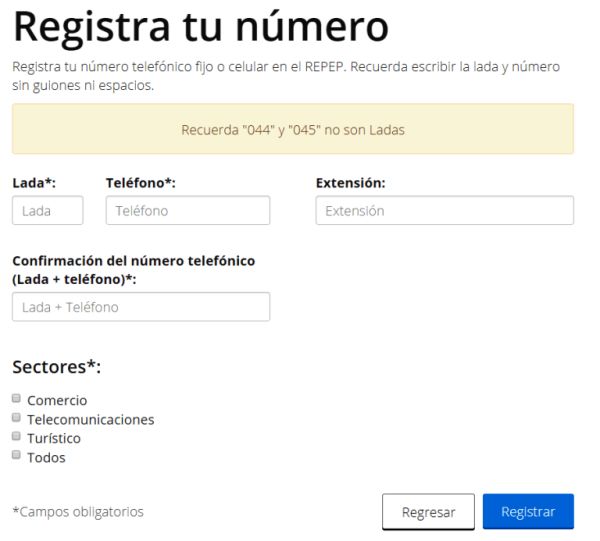This screenshot has height=541, width=600.
Task: Click the yellow "044" y "045" warning banner
Action: [293, 130]
